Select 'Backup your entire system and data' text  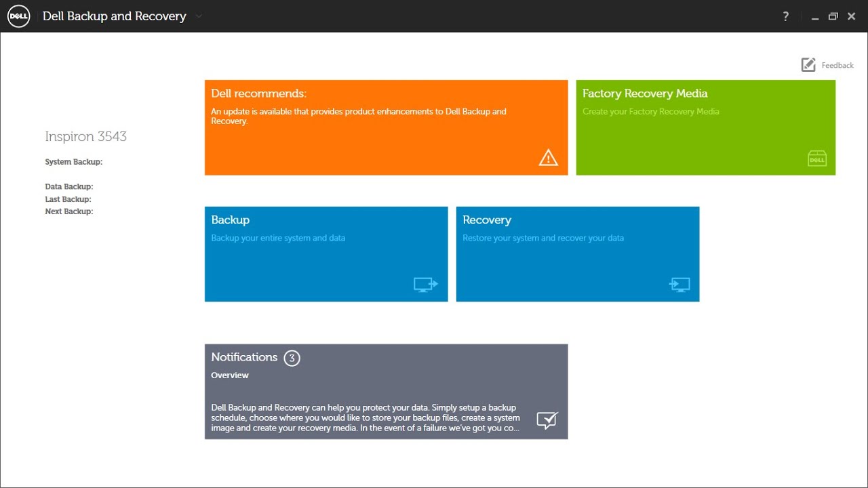coord(278,238)
